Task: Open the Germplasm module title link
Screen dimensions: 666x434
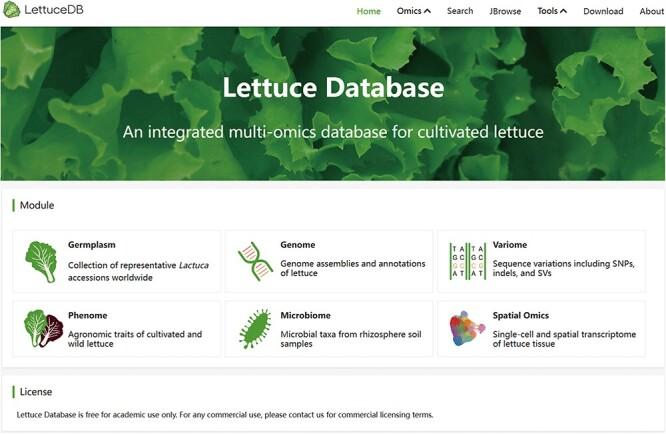Action: point(92,244)
